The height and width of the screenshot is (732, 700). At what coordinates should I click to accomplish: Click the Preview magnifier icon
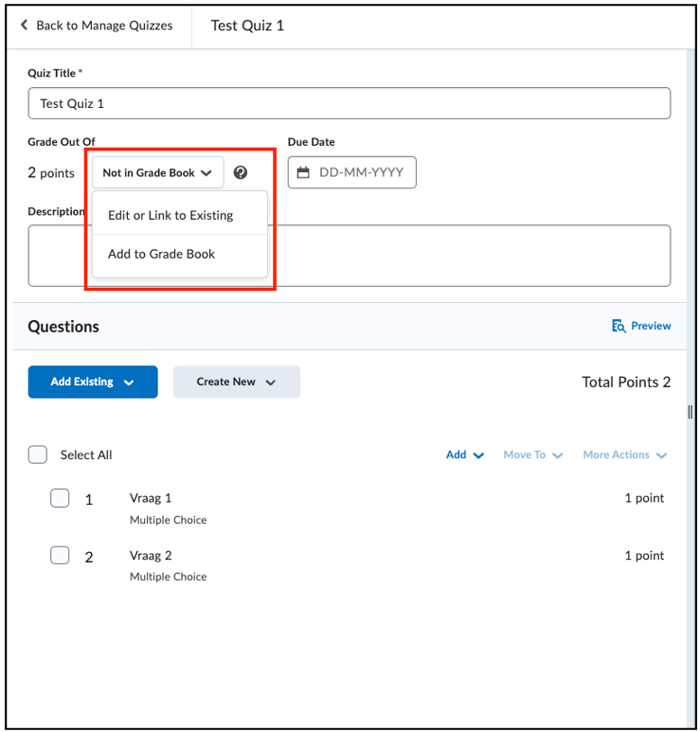click(619, 326)
